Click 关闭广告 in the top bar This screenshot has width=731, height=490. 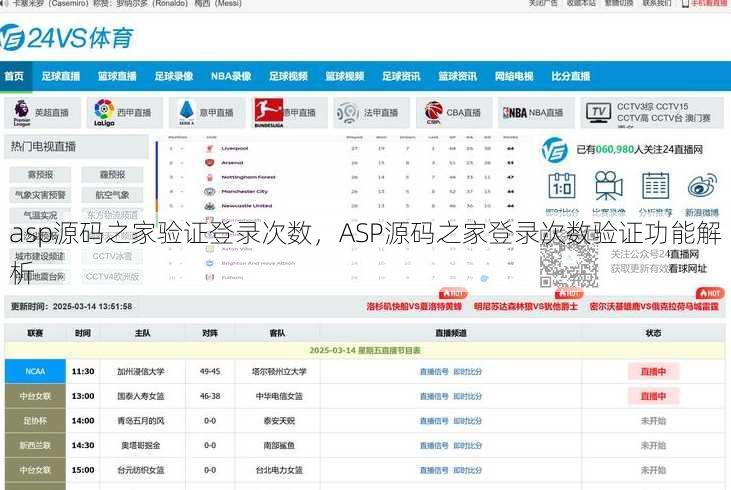pos(543,3)
